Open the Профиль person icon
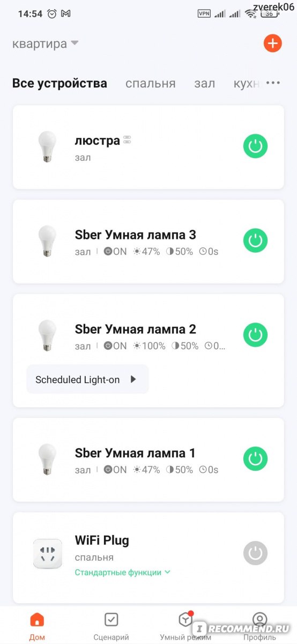This screenshot has width=297, height=644. [259, 620]
